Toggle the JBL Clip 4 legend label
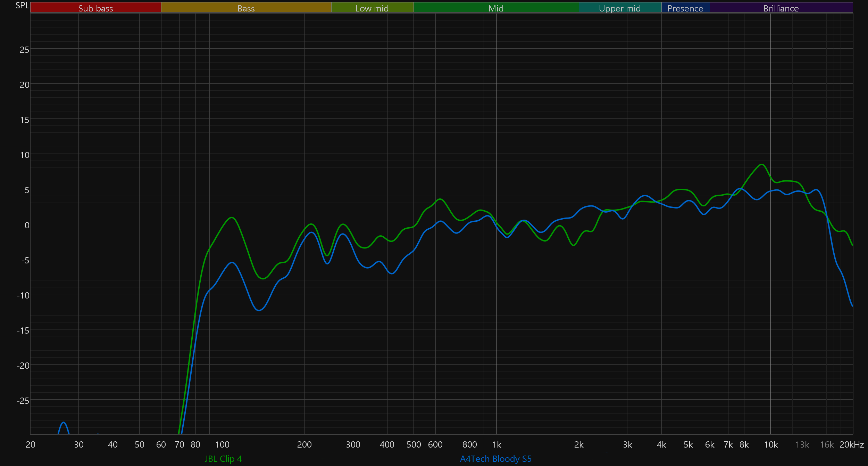The width and height of the screenshot is (868, 466). 223,459
